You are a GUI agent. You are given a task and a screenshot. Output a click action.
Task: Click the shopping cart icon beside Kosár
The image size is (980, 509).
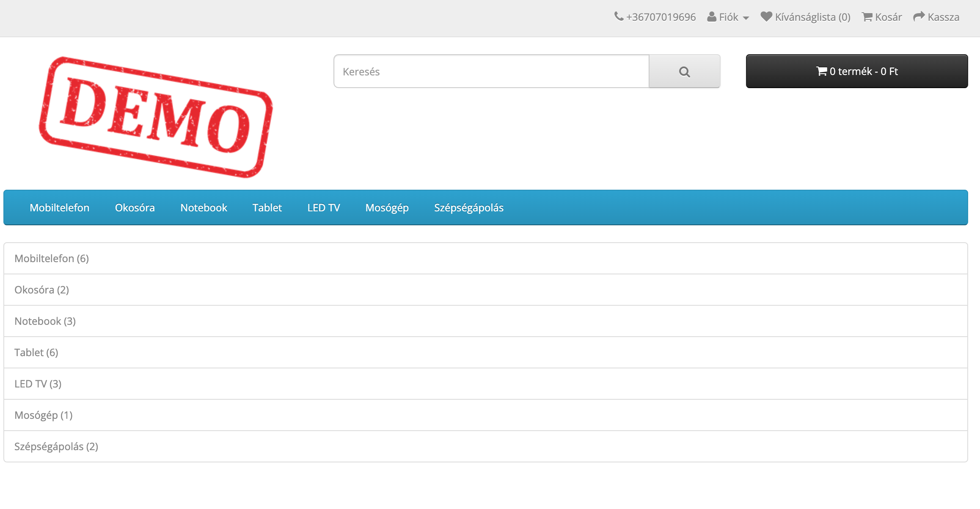click(x=867, y=17)
